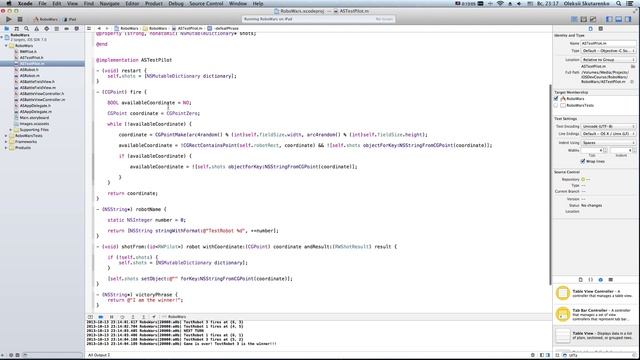Click the step over icon in debug bar
640x360 pixels.
122,317
